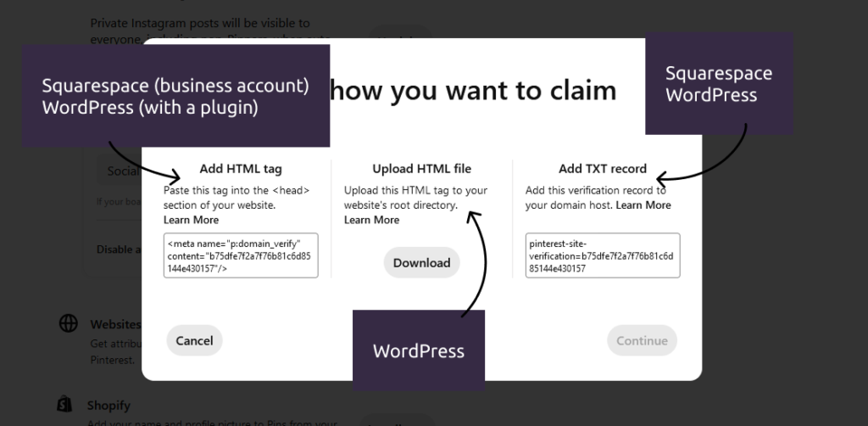Click the Download button for the HTML file

[421, 262]
